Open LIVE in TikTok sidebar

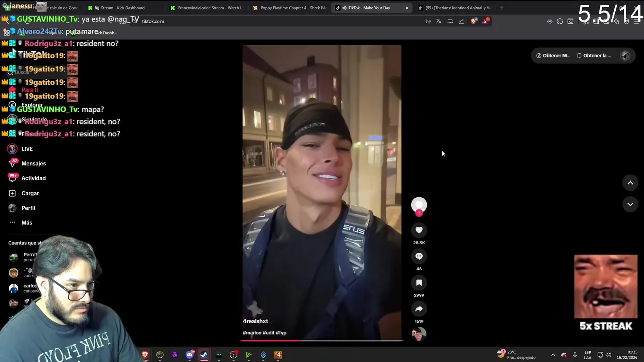[20, 149]
